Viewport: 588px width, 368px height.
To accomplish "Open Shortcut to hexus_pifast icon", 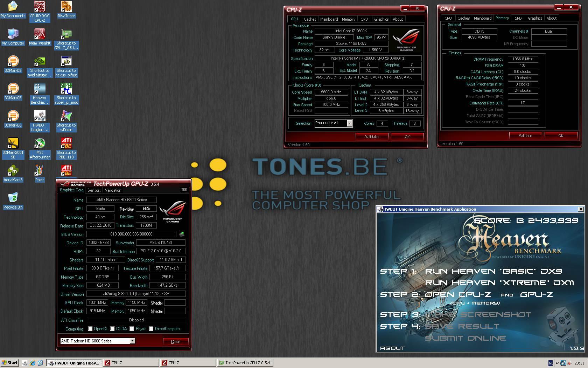I will (66, 66).
